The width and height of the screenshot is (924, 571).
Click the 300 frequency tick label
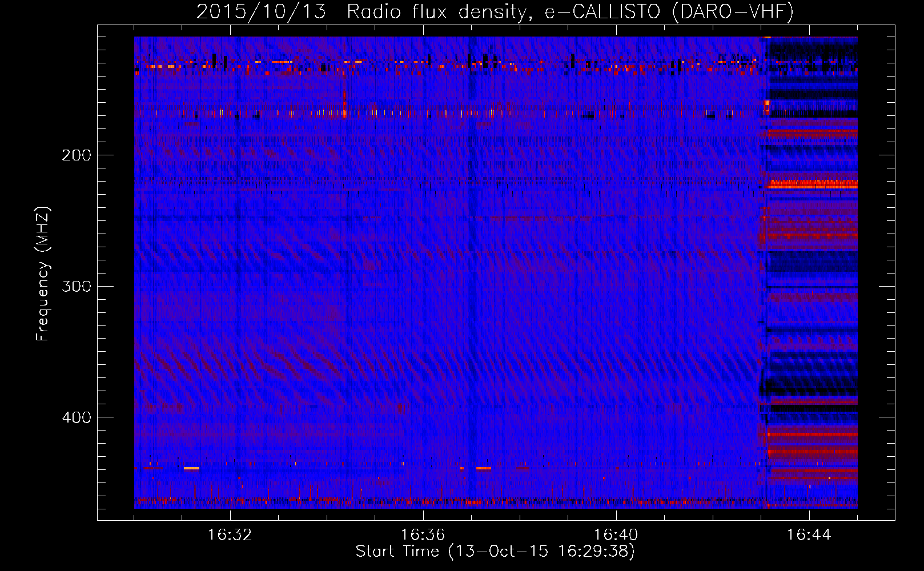click(x=77, y=286)
